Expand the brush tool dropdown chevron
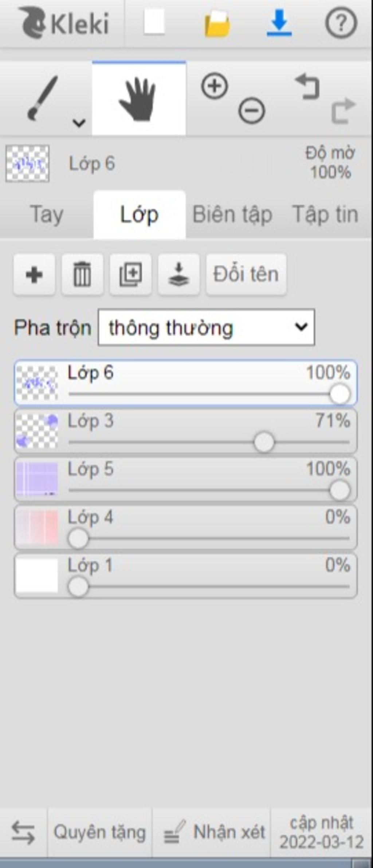Image resolution: width=373 pixels, height=868 pixels. pyautogui.click(x=79, y=123)
